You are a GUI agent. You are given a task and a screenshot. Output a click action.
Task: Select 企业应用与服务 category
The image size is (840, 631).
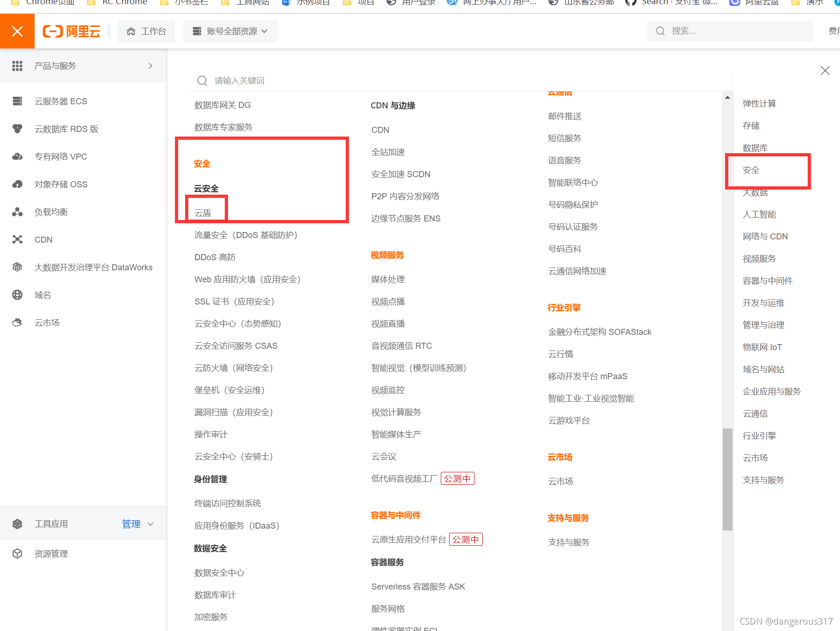coord(772,392)
